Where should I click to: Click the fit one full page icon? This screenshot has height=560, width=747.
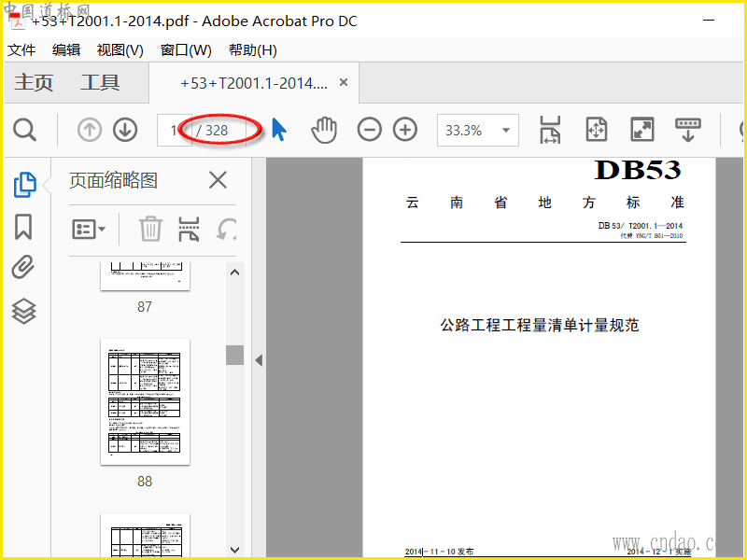click(597, 130)
